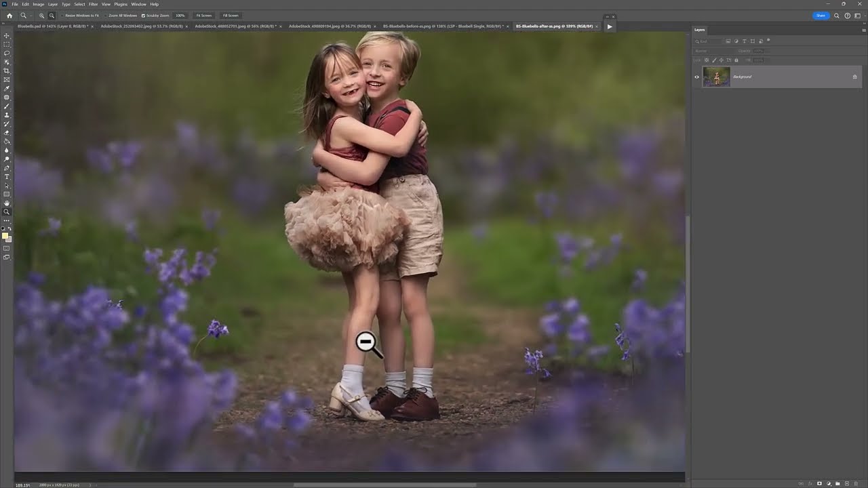Viewport: 868px width, 488px height.
Task: Enable Resize Windows to Fit checkbox
Action: 62,15
